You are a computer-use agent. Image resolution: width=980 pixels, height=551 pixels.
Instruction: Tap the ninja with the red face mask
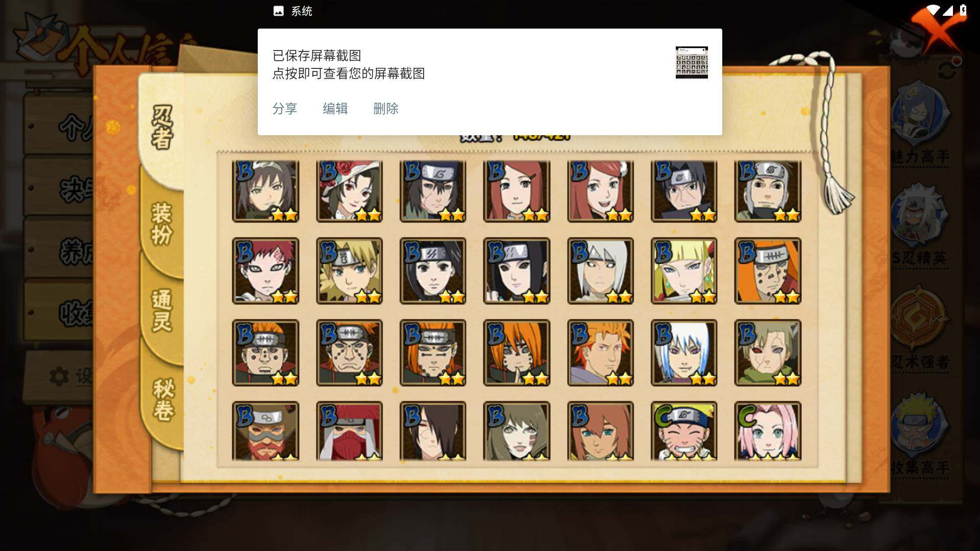tap(349, 431)
